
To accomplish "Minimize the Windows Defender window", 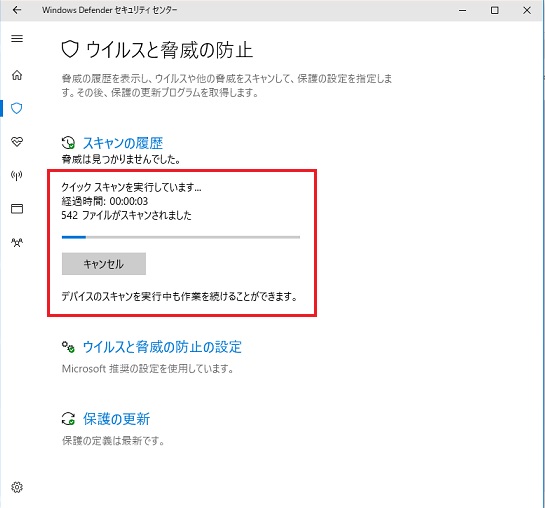I will click(462, 10).
